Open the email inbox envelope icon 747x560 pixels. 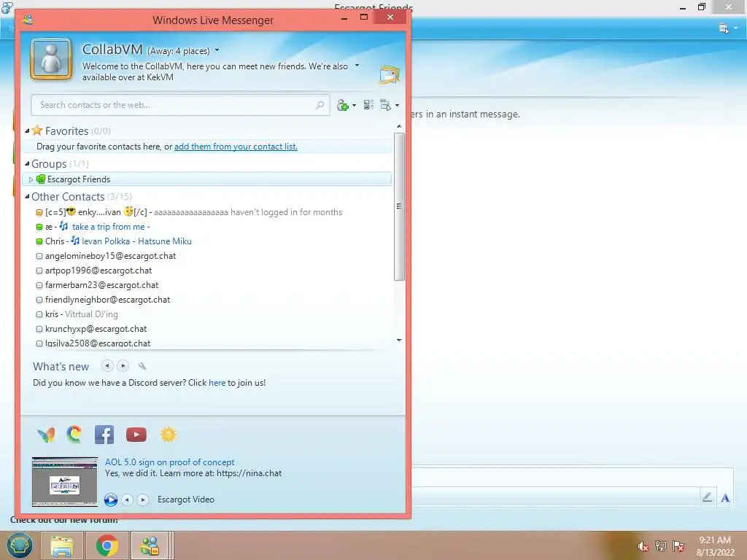tap(390, 75)
